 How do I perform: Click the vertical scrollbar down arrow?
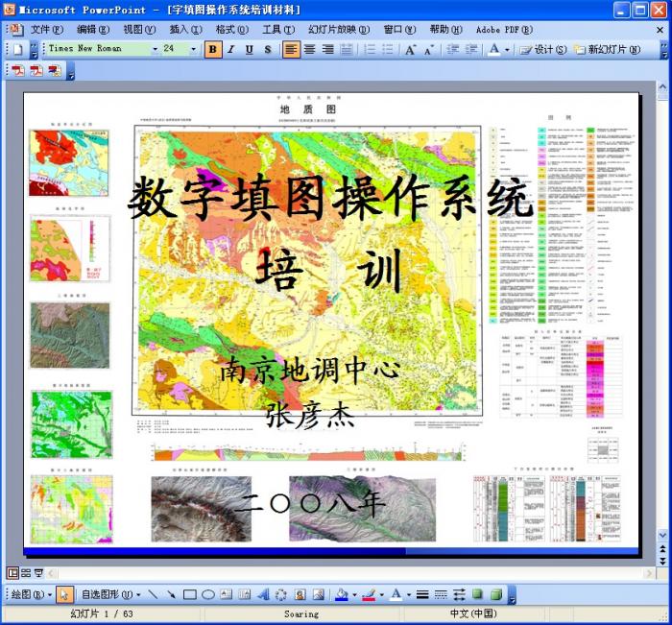(662, 534)
